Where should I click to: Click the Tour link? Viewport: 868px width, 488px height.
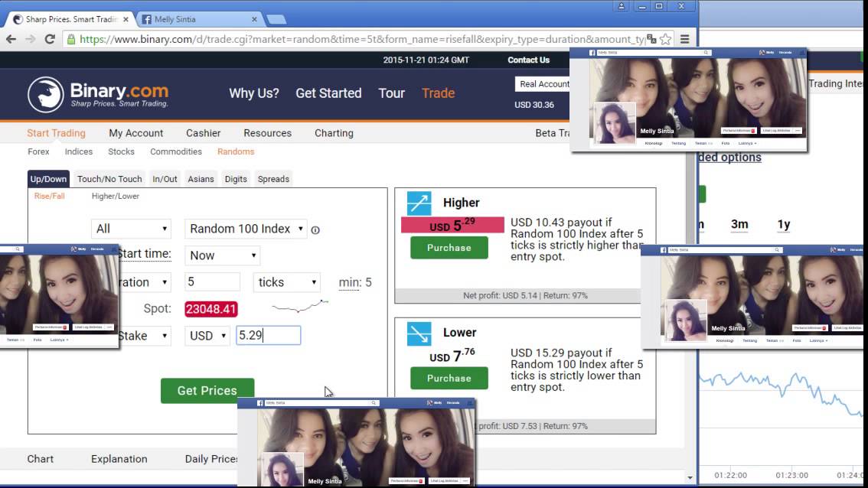(391, 93)
